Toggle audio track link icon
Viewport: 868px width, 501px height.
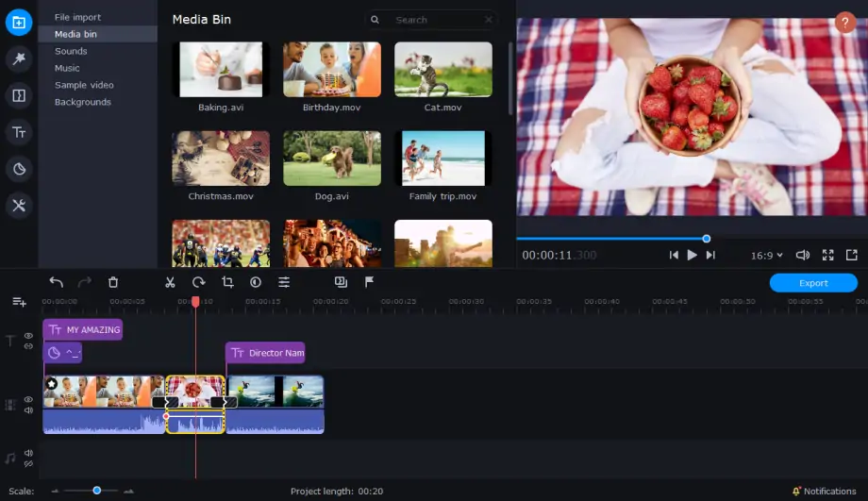[29, 464]
